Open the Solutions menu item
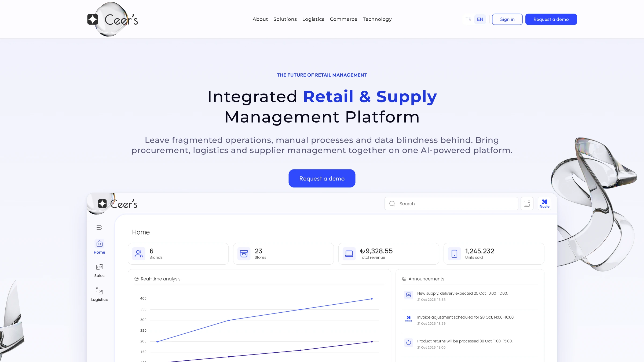 coord(285,19)
